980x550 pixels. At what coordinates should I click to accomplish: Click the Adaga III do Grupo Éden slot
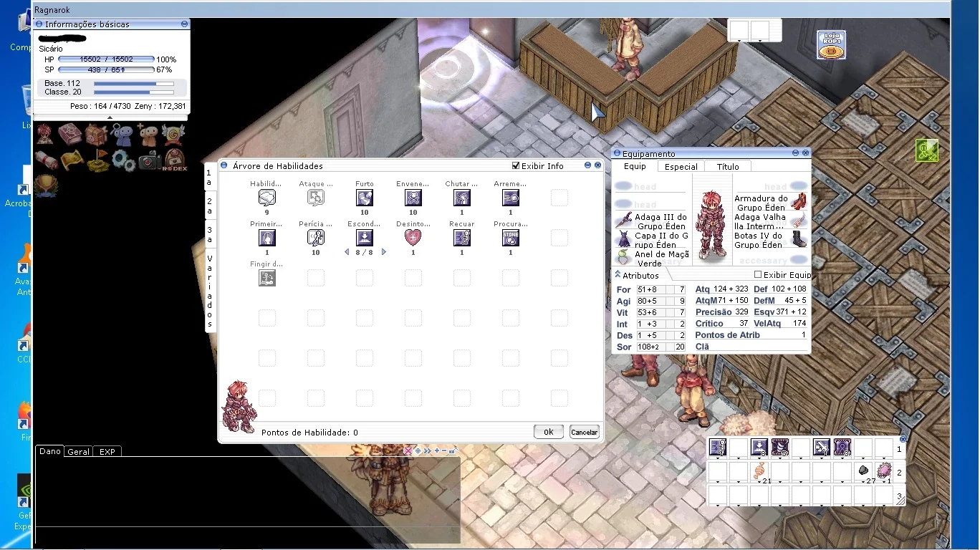coord(652,221)
